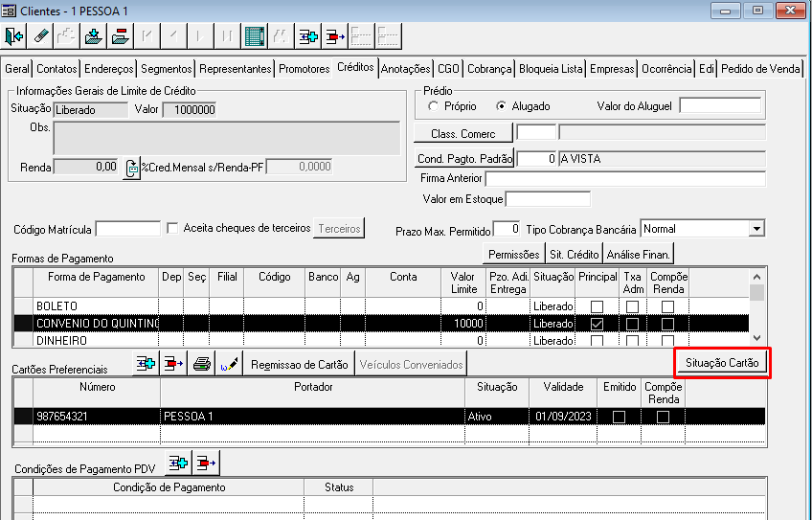Click the 01/09/2023 validity cell

click(563, 417)
